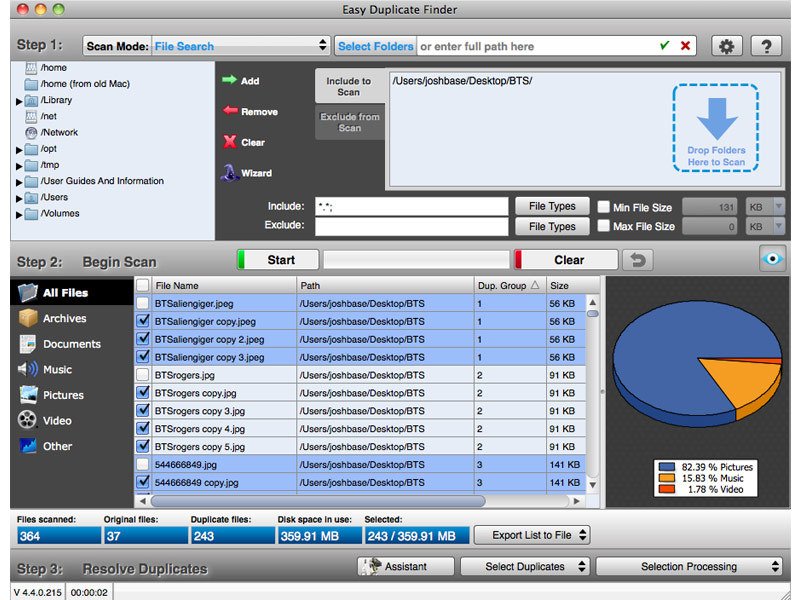
Task: Open Export List to File dropdown
Action: [532, 535]
